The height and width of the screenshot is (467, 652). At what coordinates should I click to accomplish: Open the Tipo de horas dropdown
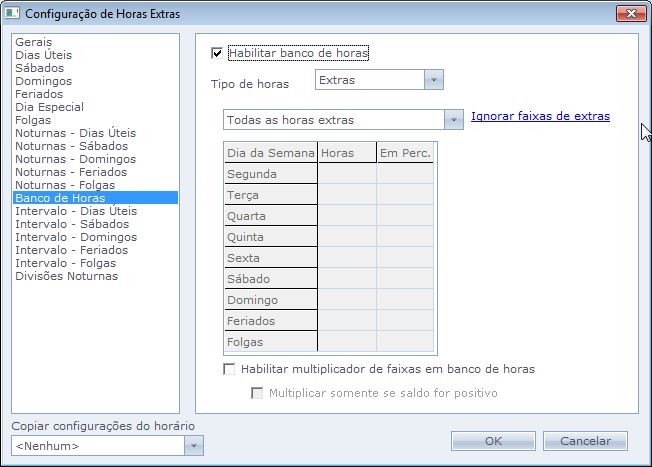click(x=433, y=80)
